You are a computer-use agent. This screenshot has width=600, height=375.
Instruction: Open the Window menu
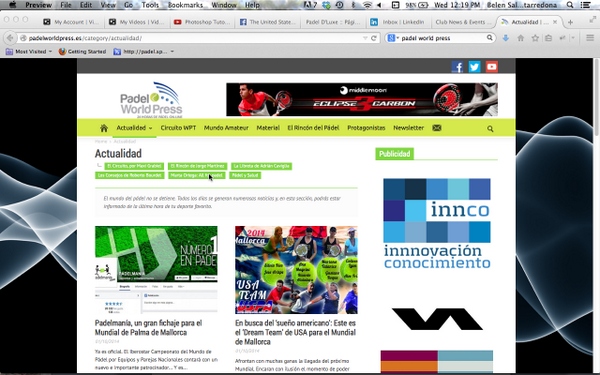pyautogui.click(x=224, y=5)
